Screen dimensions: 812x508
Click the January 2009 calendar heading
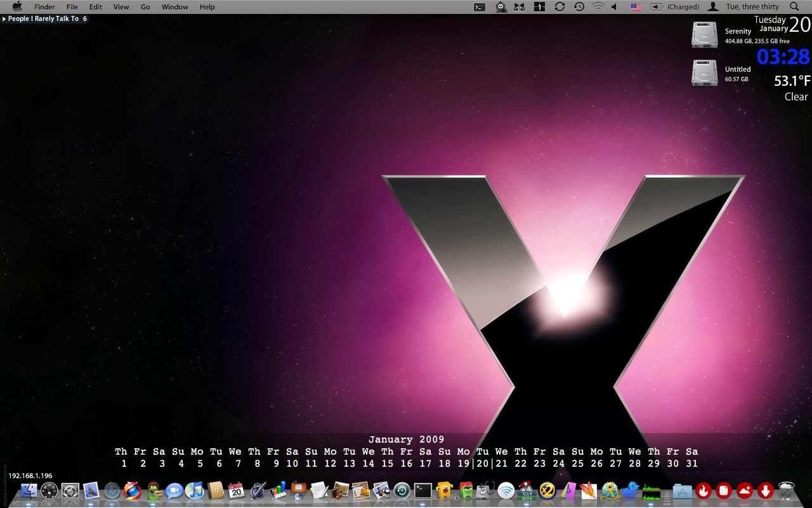[406, 439]
